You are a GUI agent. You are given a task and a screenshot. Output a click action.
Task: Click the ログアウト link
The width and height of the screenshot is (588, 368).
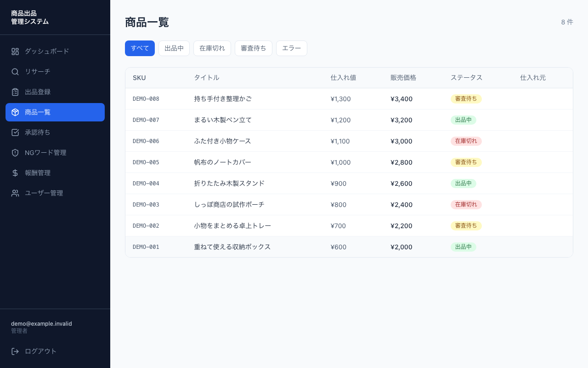[55, 351]
